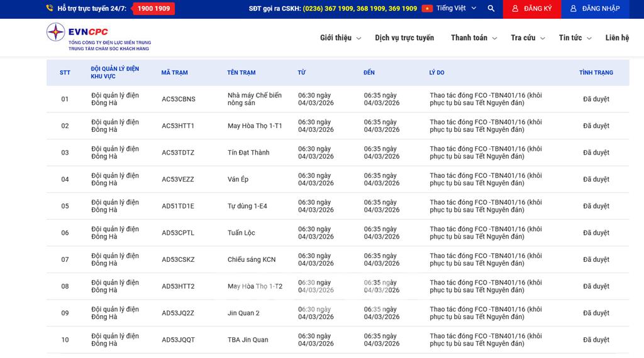Expand the Thanh toán menu
644x358 pixels.
pyautogui.click(x=474, y=38)
